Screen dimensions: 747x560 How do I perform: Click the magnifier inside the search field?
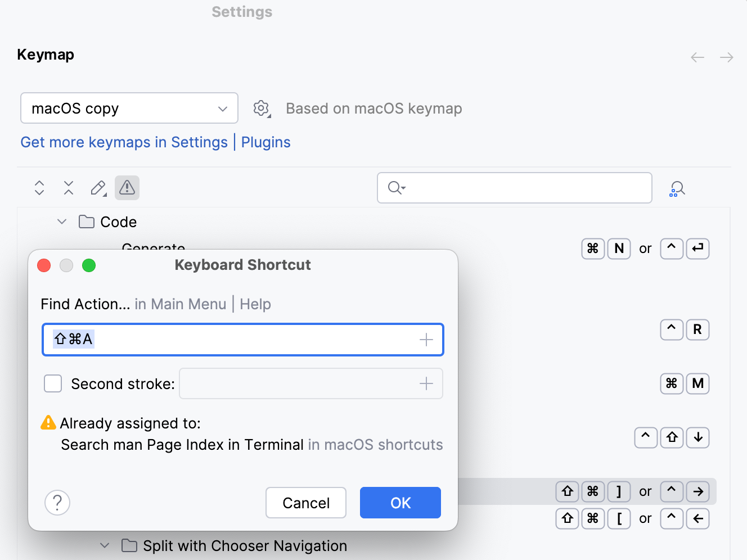click(395, 188)
